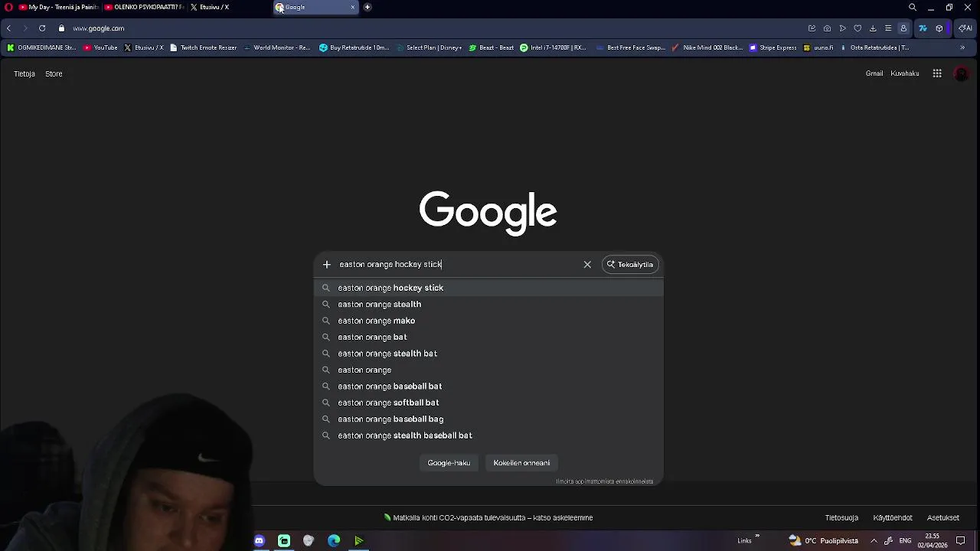The height and width of the screenshot is (551, 980).
Task: Click the tab search magnifier icon
Action: [913, 7]
